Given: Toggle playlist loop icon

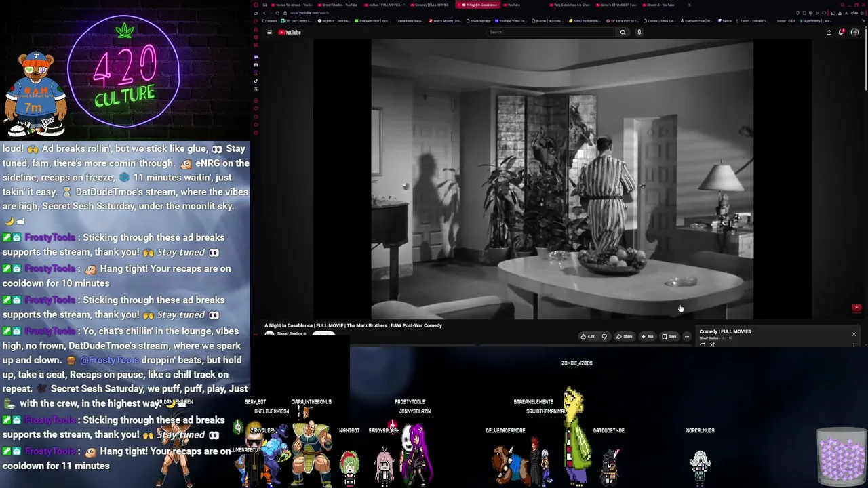Looking at the screenshot, I should [x=703, y=344].
